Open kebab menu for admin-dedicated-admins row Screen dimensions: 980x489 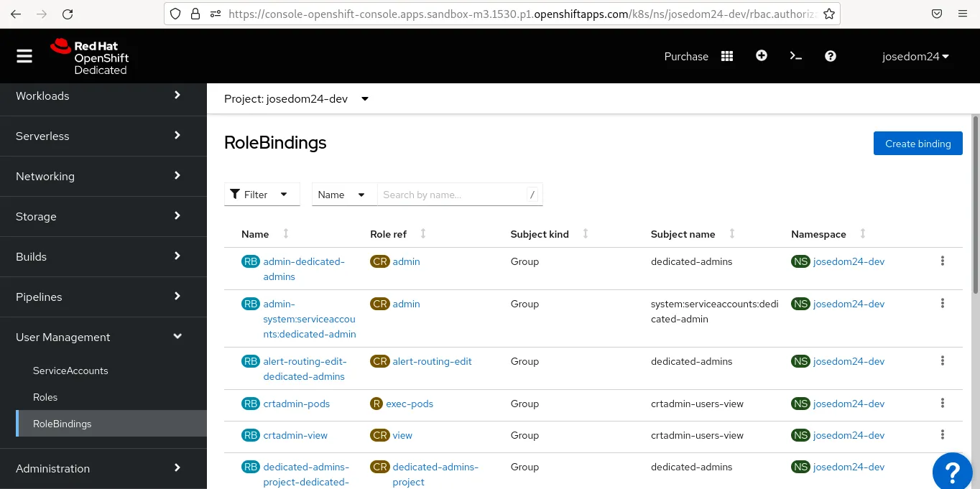(942, 261)
